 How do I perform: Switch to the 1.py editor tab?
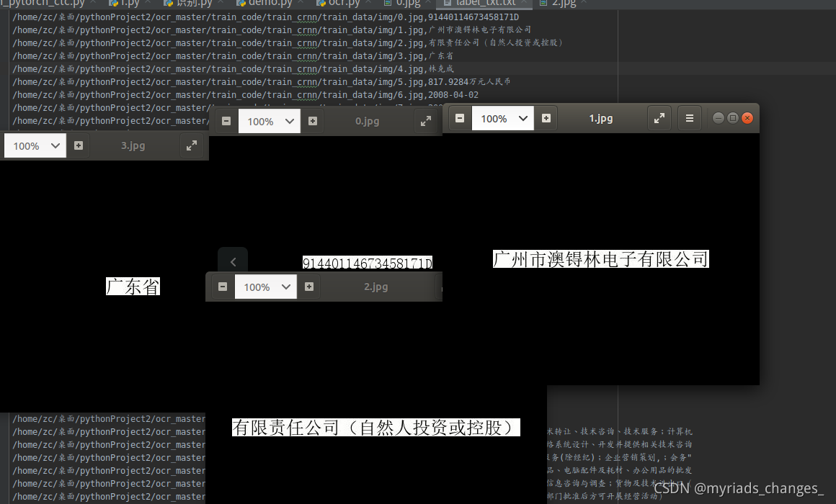point(130,3)
